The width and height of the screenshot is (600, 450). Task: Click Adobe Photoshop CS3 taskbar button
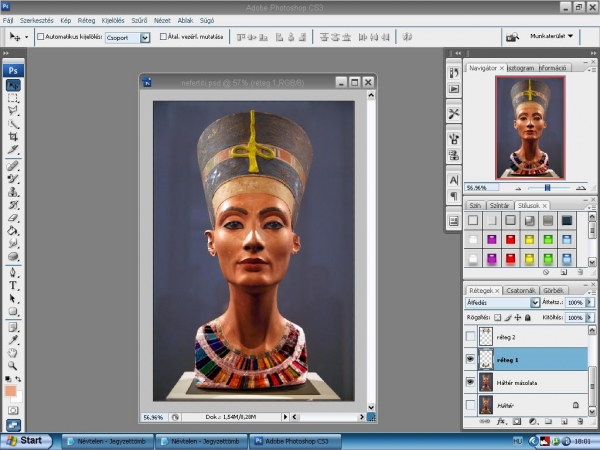[295, 441]
